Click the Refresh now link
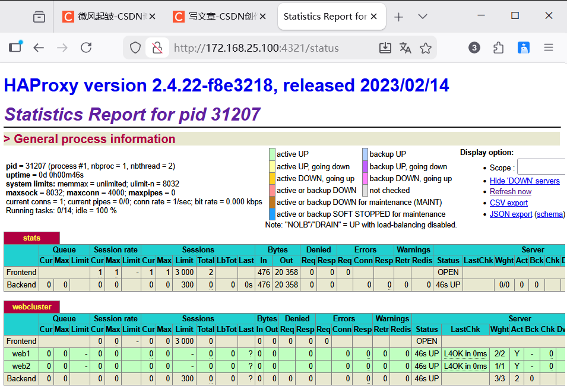 coord(510,192)
